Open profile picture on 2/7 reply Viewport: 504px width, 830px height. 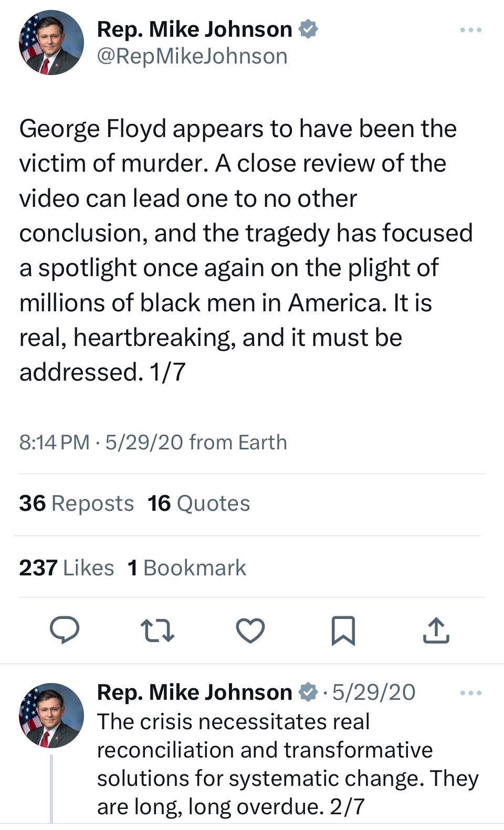[51, 715]
